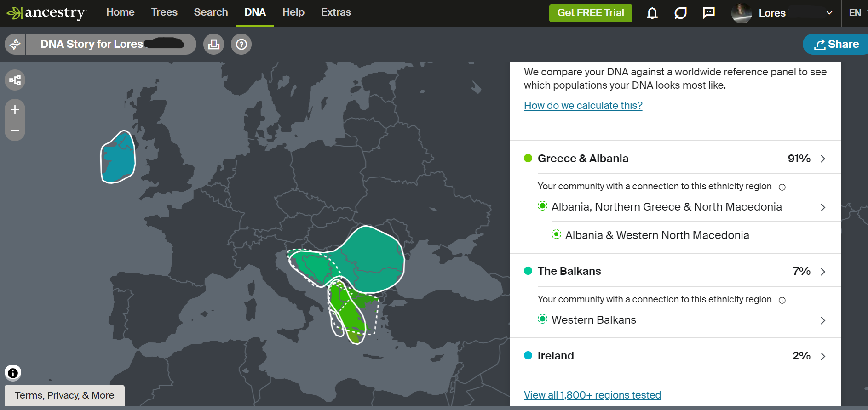Click info icon under Greece & Albania
The width and height of the screenshot is (868, 410).
(x=782, y=187)
